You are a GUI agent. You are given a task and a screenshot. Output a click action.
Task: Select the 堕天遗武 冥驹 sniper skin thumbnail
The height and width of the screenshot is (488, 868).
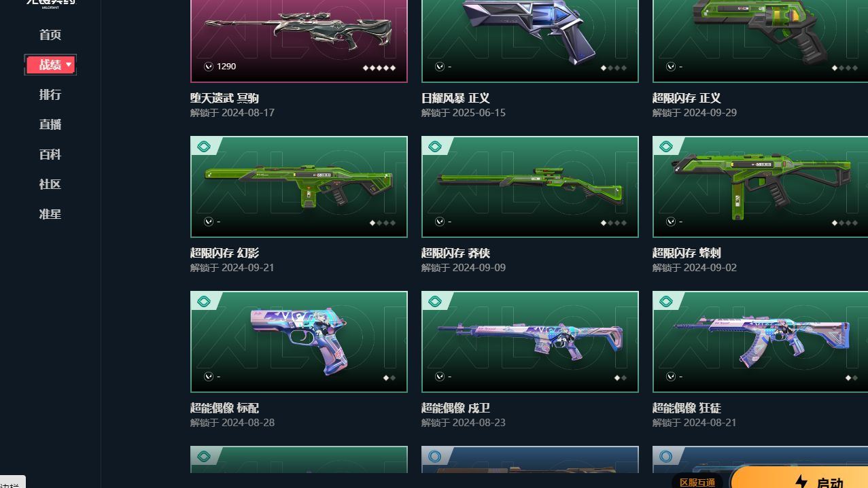[299, 41]
